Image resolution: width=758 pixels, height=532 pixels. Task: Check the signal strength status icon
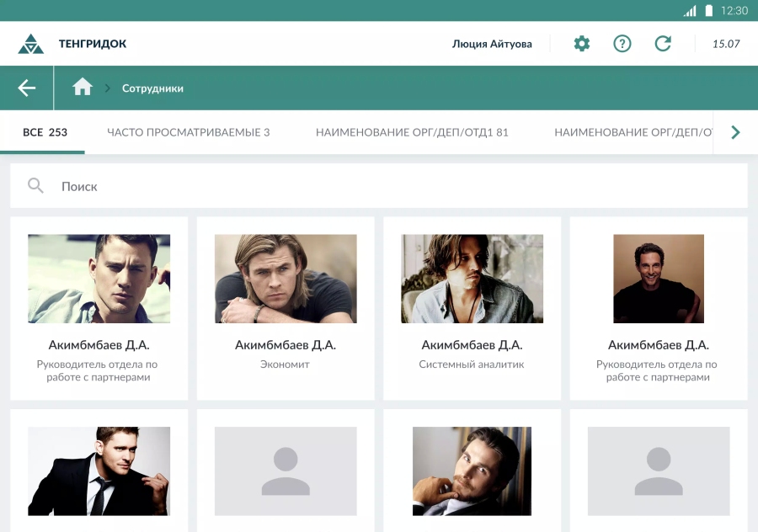[x=690, y=11]
